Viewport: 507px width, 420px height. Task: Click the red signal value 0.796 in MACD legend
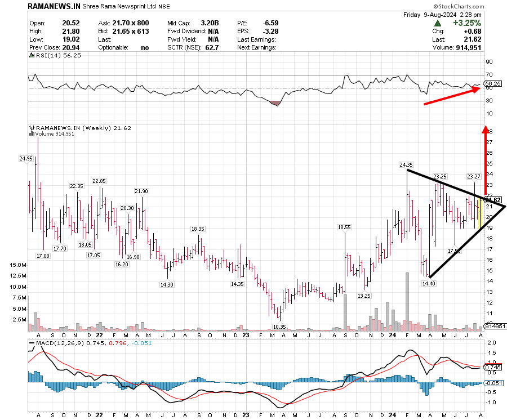pos(118,343)
